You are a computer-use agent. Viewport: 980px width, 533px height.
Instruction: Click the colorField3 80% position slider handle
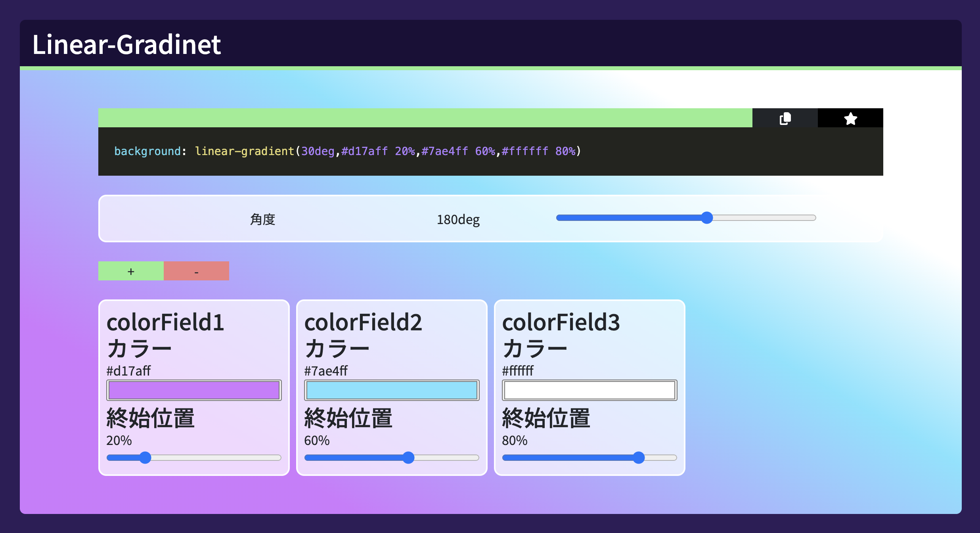(x=639, y=458)
